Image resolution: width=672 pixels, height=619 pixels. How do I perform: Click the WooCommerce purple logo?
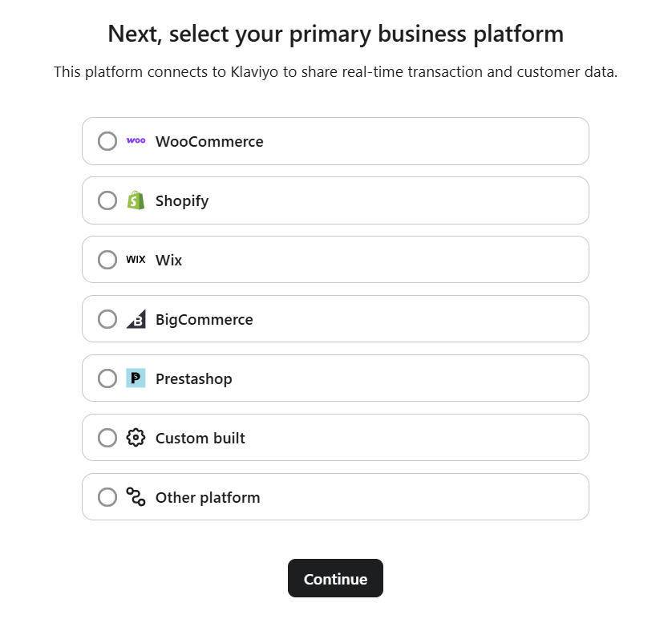[x=136, y=141]
